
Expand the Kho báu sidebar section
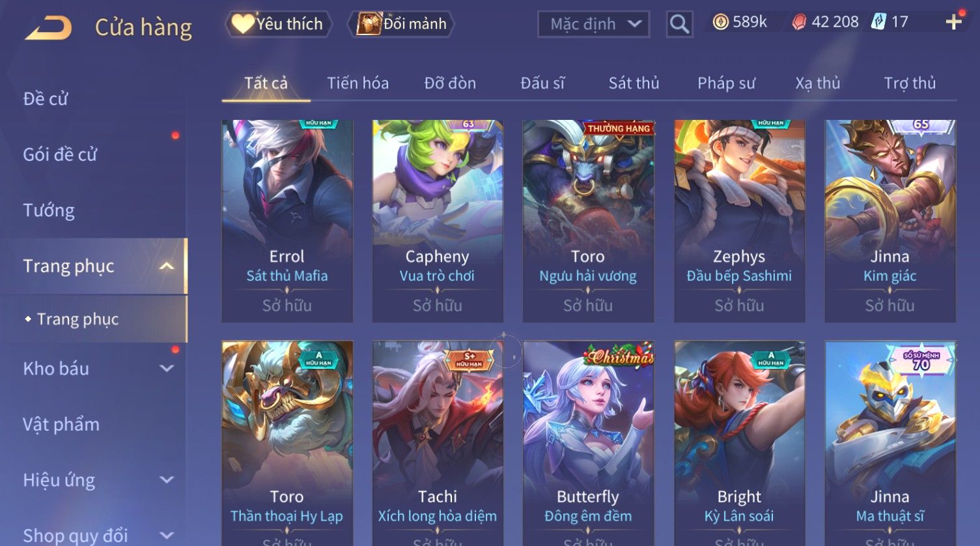[167, 368]
